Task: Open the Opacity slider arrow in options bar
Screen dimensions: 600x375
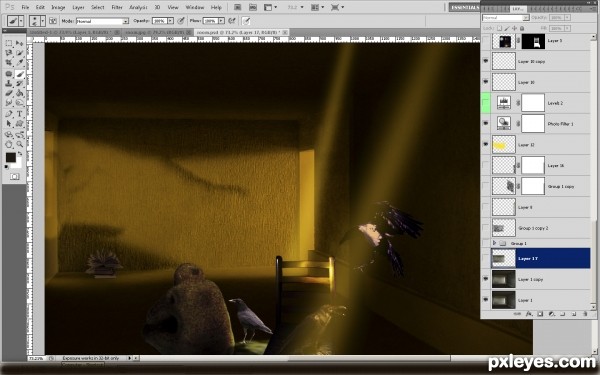Action: (170, 21)
